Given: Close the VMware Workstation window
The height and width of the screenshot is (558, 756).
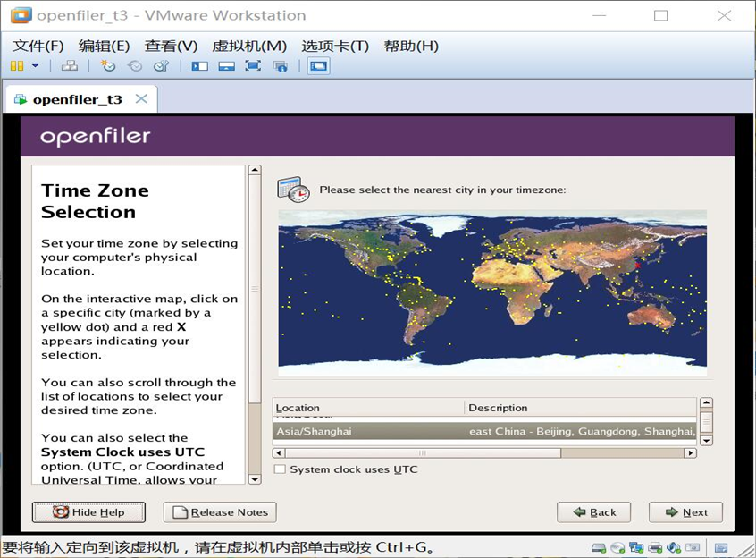Looking at the screenshot, I should [724, 15].
